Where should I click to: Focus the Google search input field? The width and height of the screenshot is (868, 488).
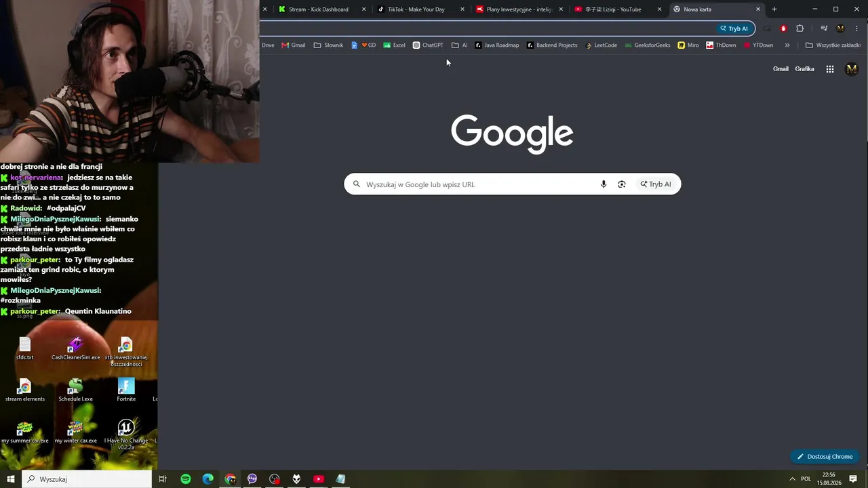coord(512,184)
